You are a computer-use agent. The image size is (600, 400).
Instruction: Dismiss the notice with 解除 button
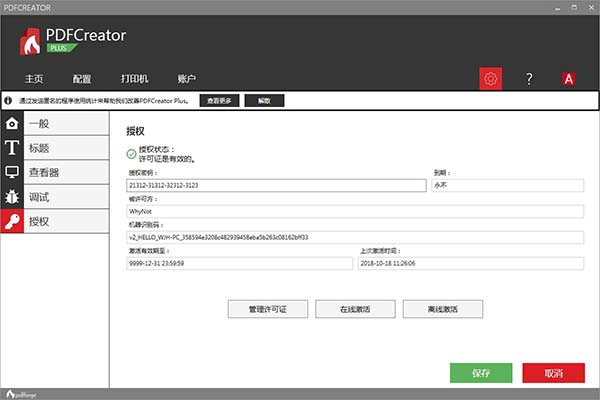tap(264, 101)
